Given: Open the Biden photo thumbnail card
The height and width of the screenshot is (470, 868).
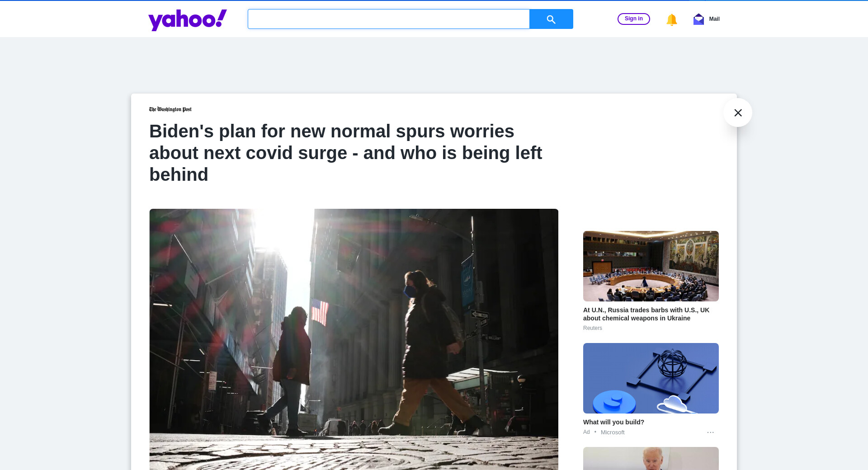Looking at the screenshot, I should point(651,458).
